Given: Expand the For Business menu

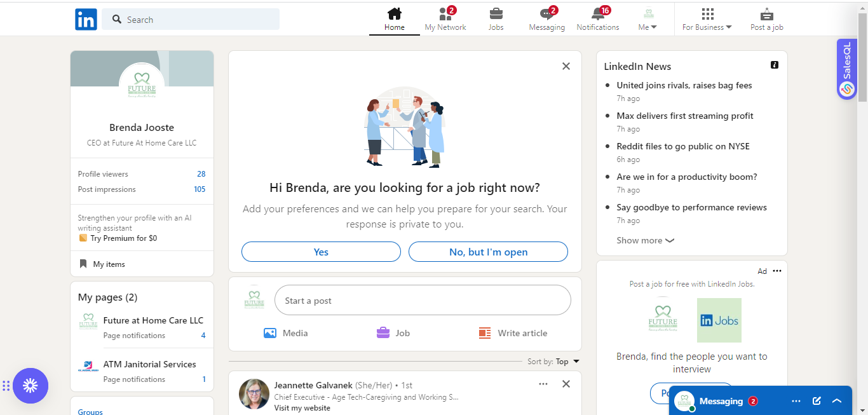Looking at the screenshot, I should tap(707, 19).
